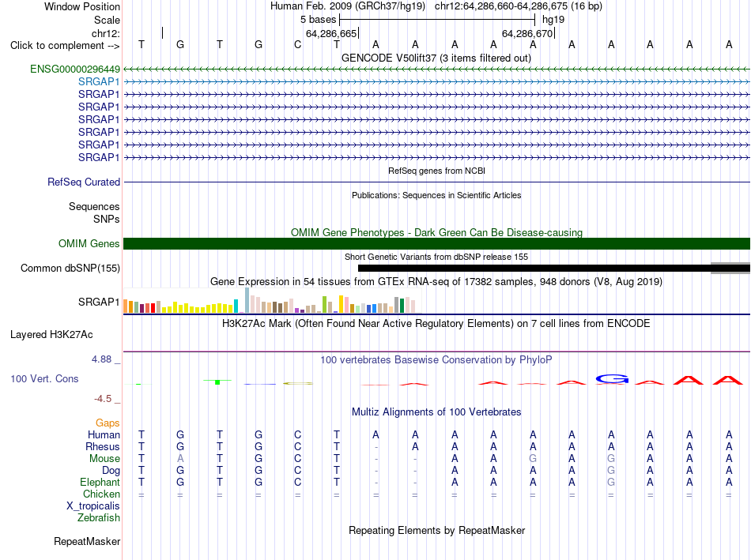Click the 64,286,670 ruler coordinate
This screenshot has width=751, height=560.
point(527,33)
